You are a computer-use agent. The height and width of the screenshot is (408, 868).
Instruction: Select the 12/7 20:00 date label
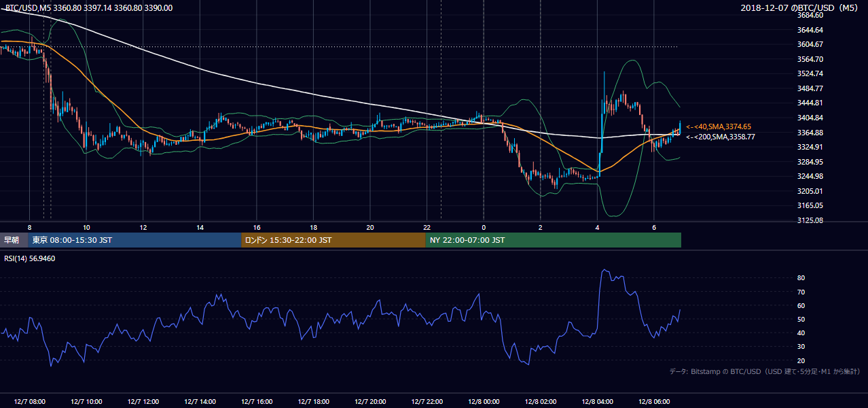pyautogui.click(x=370, y=402)
